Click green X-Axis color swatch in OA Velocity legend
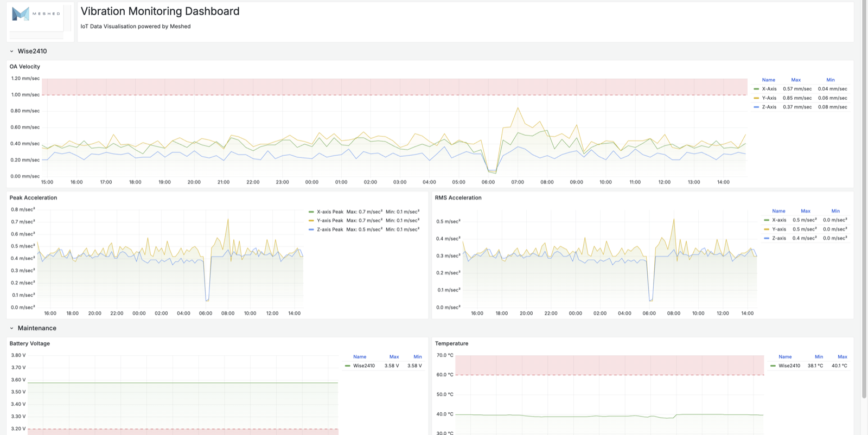The height and width of the screenshot is (435, 868). (x=756, y=89)
